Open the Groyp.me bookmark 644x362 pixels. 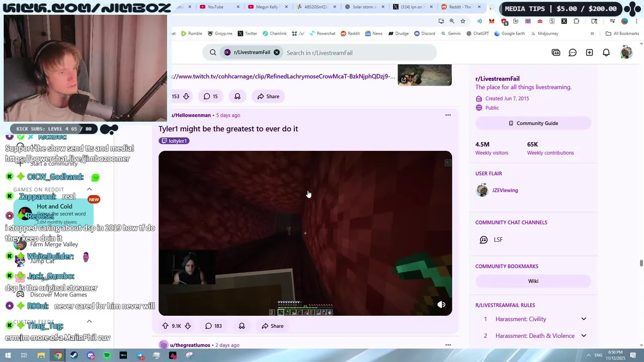[220, 34]
